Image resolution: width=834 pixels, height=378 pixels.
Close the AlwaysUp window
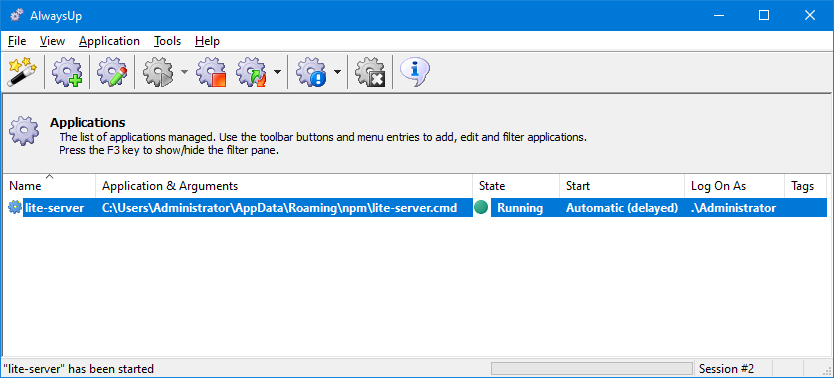point(810,15)
